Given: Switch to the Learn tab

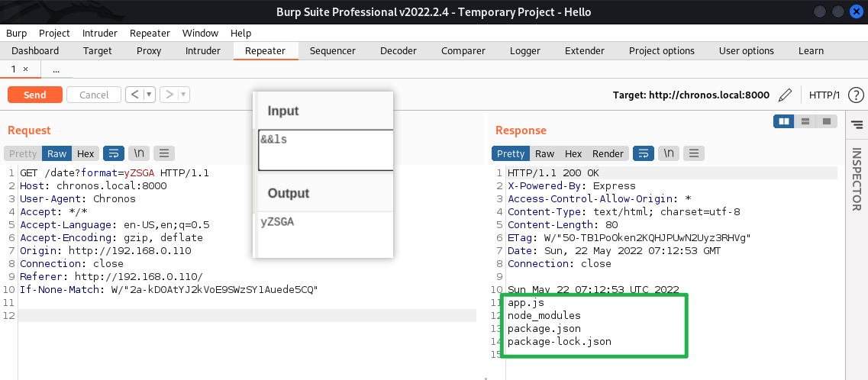Looking at the screenshot, I should click(811, 51).
